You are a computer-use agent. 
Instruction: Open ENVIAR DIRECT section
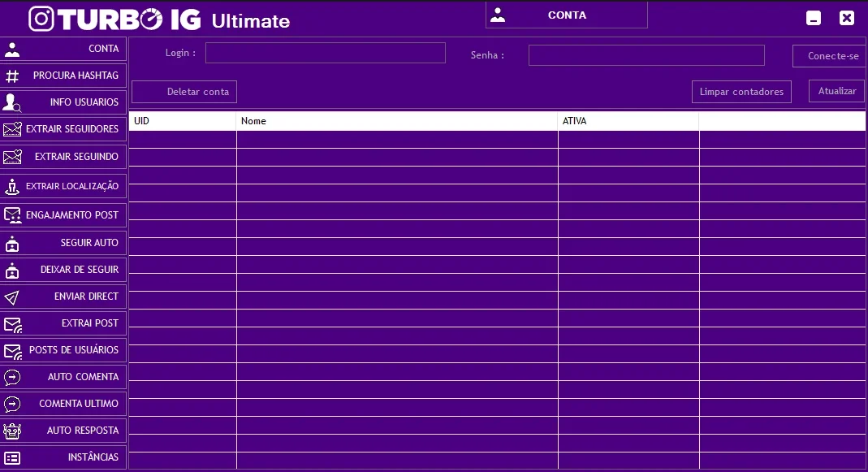[x=63, y=297]
